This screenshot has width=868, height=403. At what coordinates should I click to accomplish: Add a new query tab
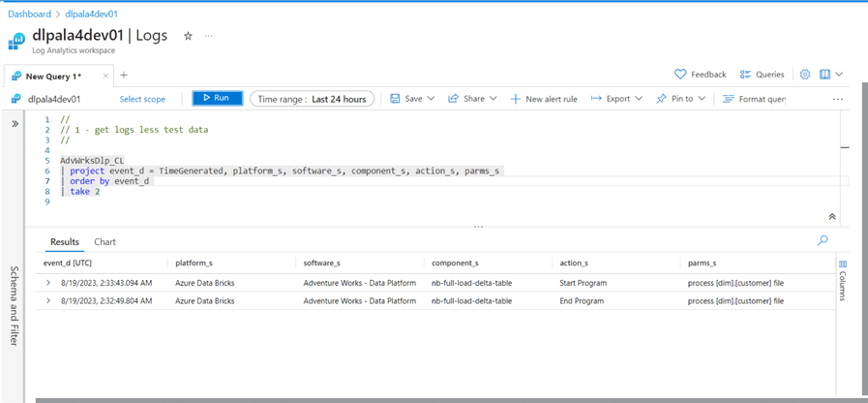[124, 75]
